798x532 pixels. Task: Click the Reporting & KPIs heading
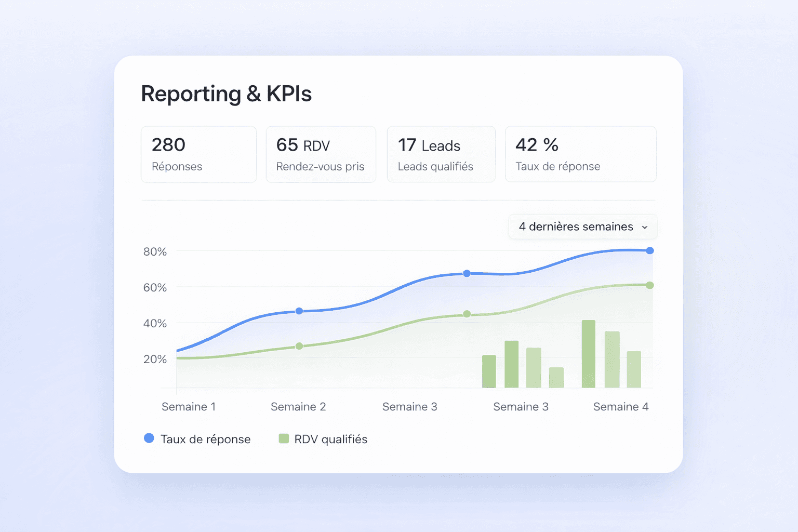(x=227, y=95)
